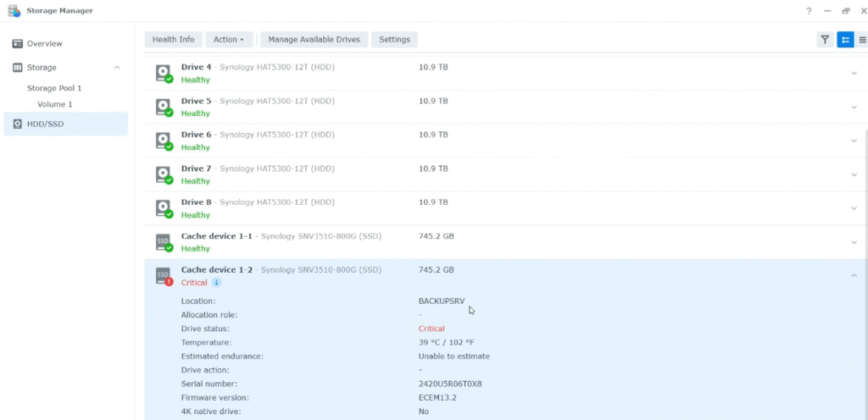
Task: Click the 4K native drive No value
Action: 424,412
